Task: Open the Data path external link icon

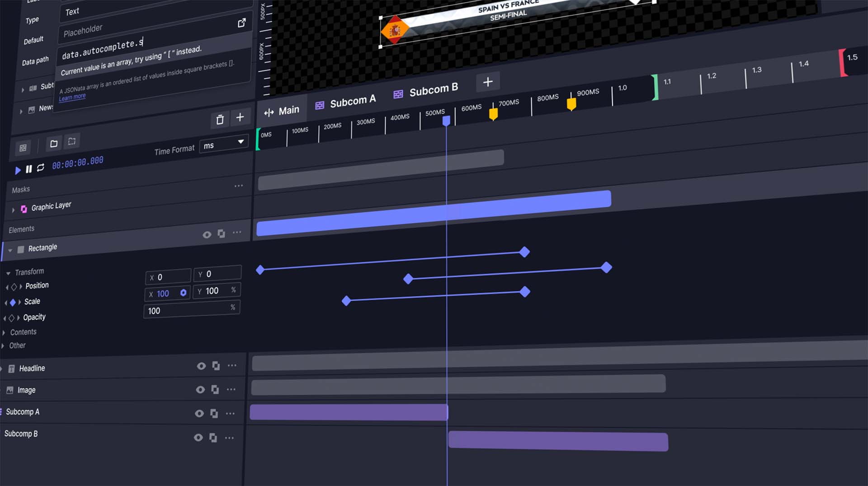Action: [x=242, y=23]
